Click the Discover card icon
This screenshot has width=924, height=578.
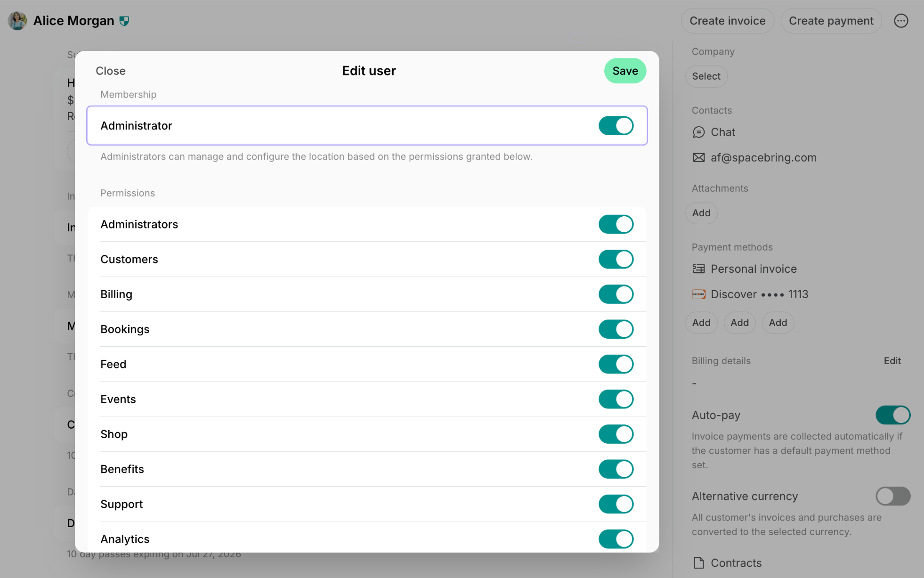click(x=698, y=294)
